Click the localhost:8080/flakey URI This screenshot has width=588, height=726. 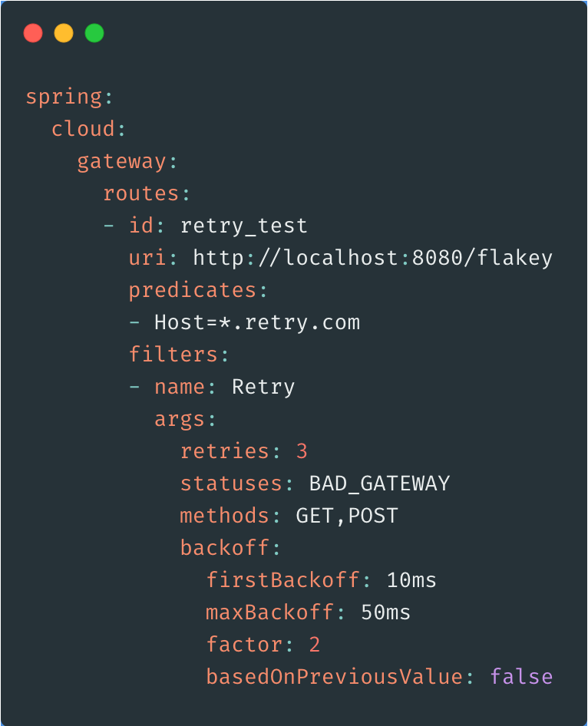click(x=372, y=258)
